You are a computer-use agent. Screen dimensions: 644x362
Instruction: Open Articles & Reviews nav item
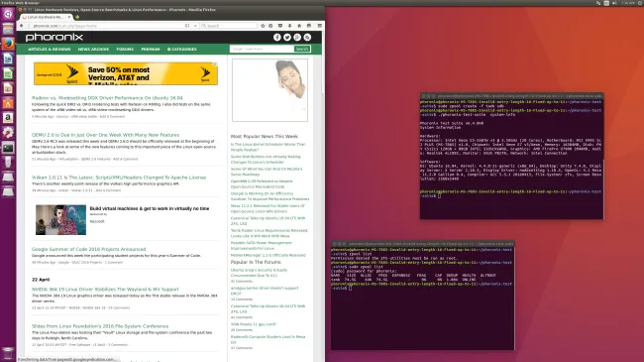click(50, 49)
